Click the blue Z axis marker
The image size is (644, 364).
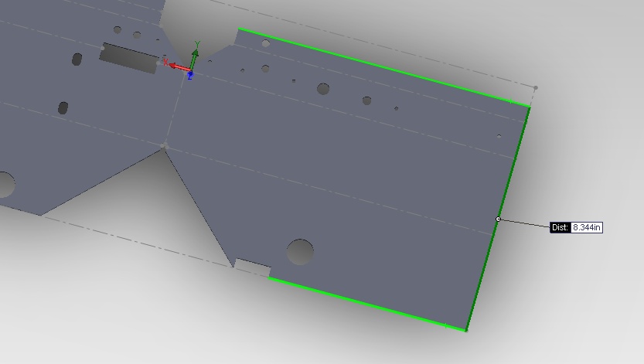tap(190, 76)
